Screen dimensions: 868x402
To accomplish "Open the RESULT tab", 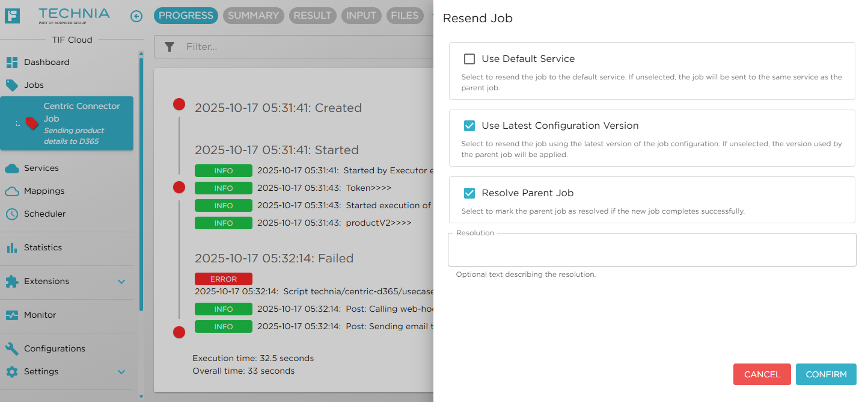I will pyautogui.click(x=313, y=16).
